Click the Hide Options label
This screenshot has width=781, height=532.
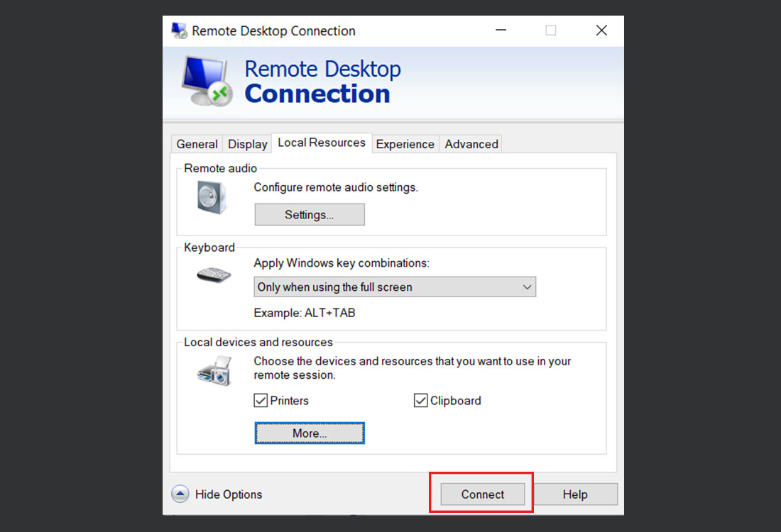[229, 494]
